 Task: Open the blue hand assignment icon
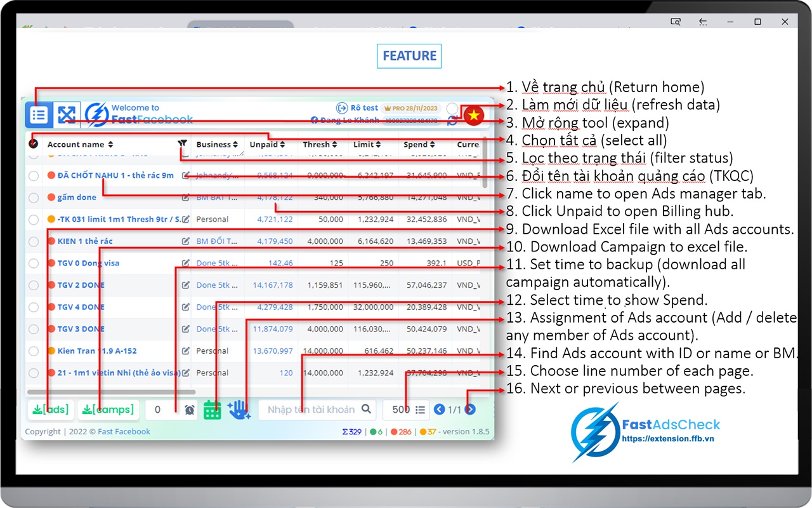(239, 410)
